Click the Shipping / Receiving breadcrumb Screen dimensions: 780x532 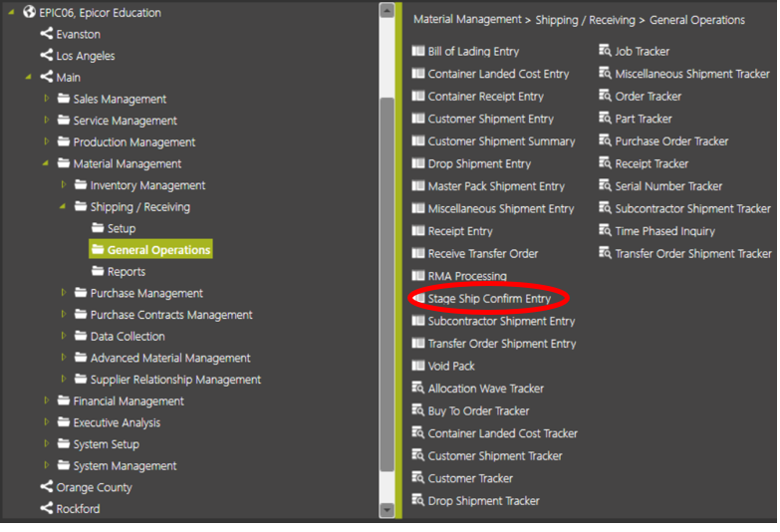coord(585,20)
